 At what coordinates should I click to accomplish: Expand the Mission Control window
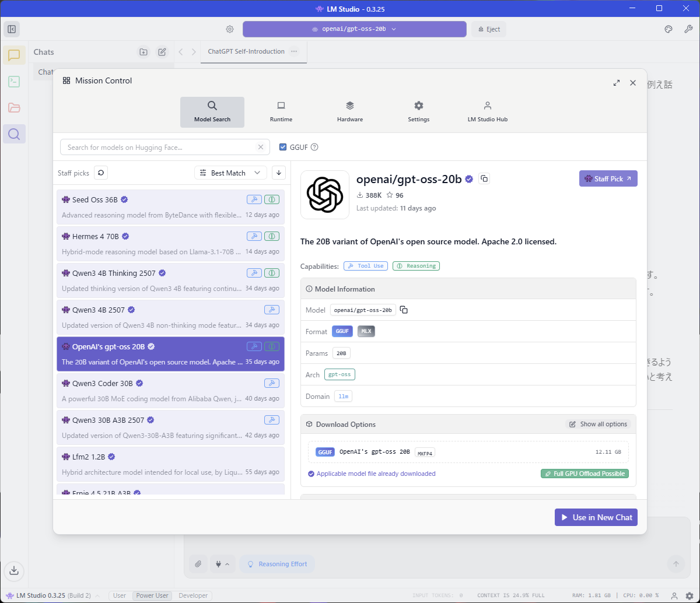point(617,83)
